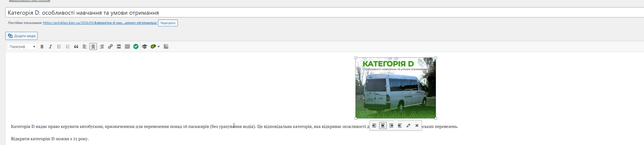Click into the post title field
This screenshot has width=644, height=145.
pyautogui.click(x=325, y=13)
